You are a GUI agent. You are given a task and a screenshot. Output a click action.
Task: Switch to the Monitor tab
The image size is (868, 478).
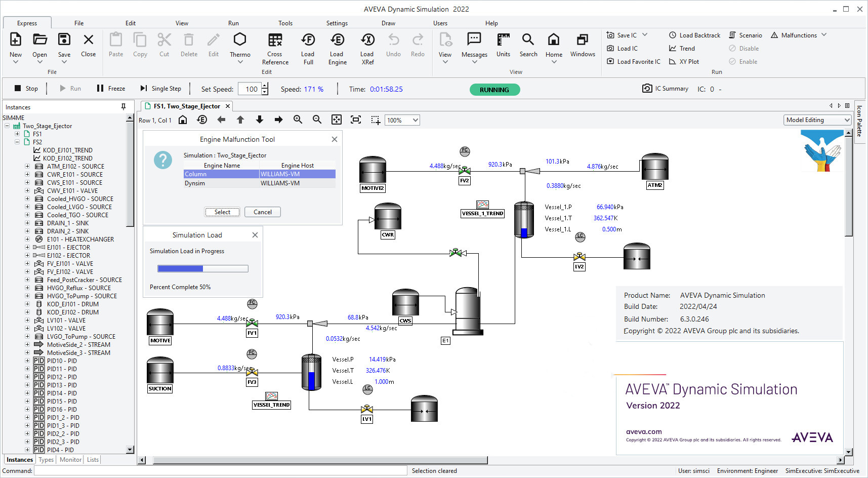click(x=70, y=460)
